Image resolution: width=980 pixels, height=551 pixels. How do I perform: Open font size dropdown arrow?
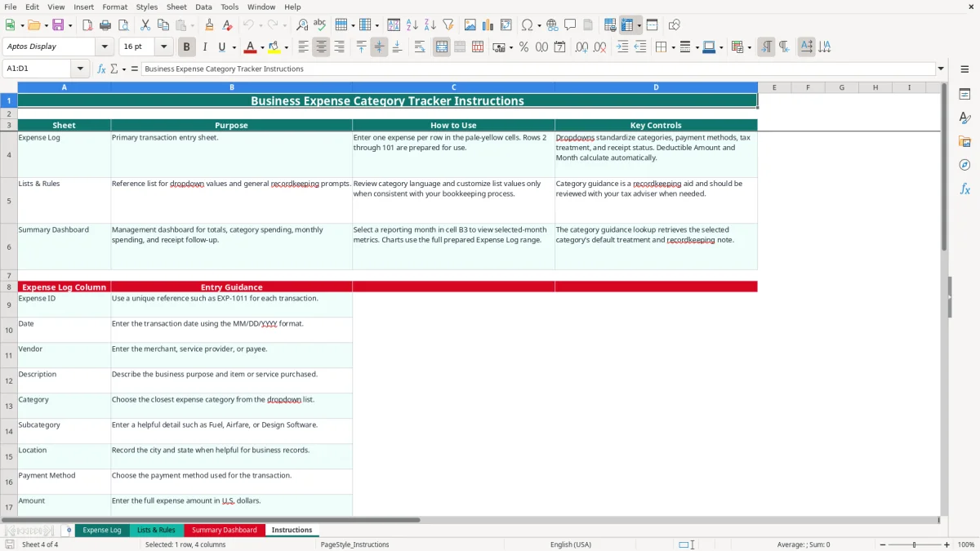pos(163,47)
